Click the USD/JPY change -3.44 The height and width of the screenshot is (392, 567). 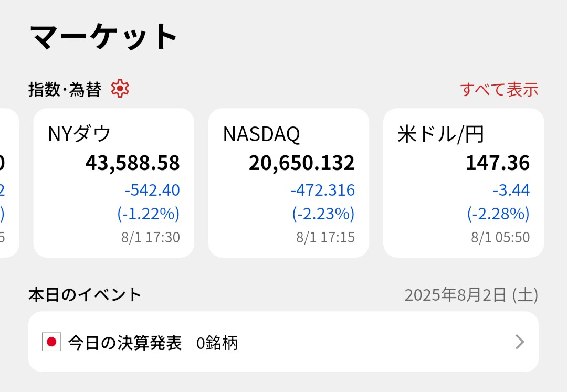511,190
